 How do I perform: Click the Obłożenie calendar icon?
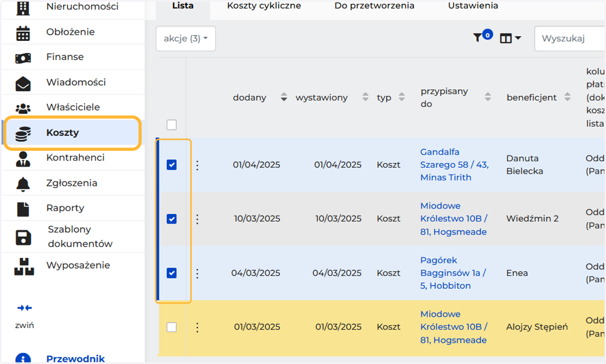tap(23, 33)
